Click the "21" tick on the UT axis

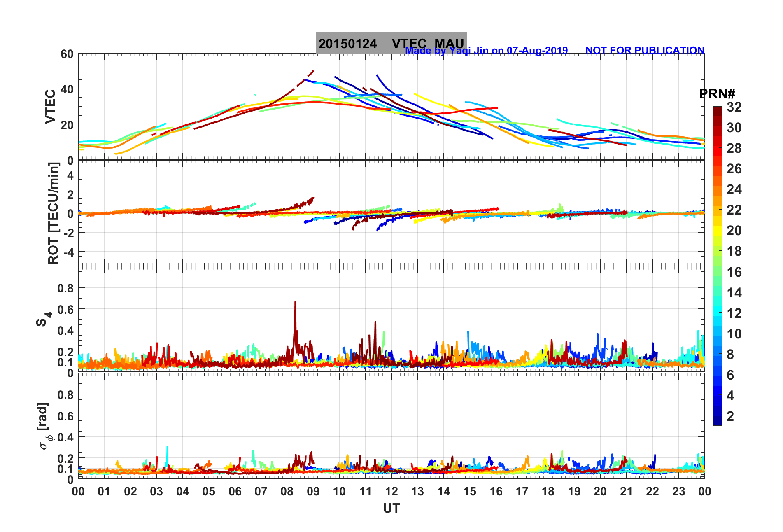[x=627, y=491]
